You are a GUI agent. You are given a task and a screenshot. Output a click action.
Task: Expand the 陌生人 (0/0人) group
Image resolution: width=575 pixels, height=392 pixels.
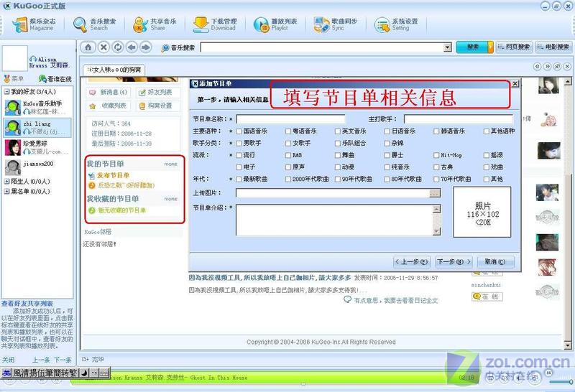point(6,182)
